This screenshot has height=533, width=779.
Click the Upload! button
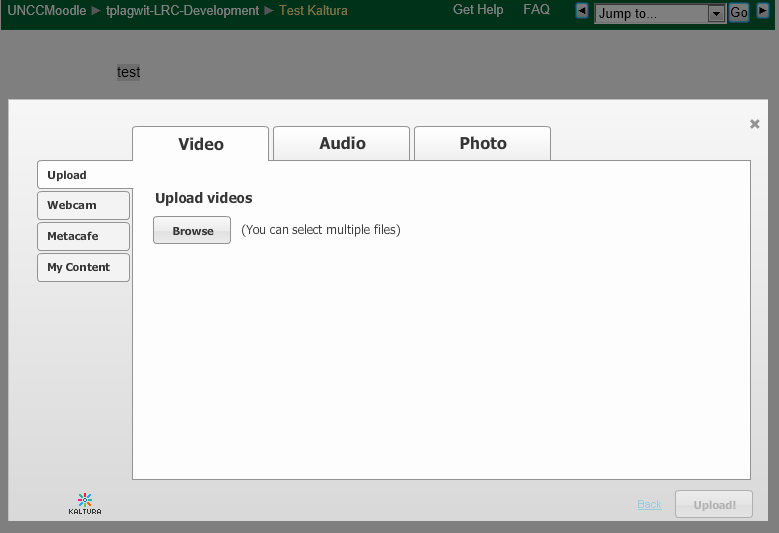coord(714,504)
